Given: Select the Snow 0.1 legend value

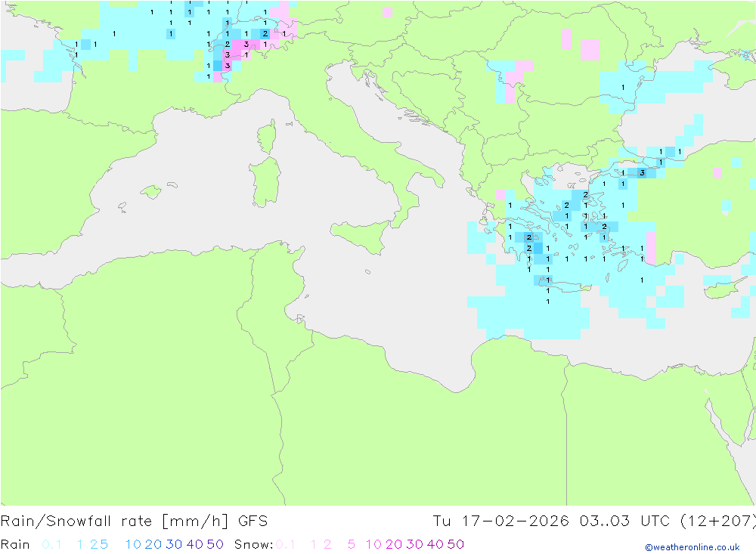Looking at the screenshot, I should (285, 544).
